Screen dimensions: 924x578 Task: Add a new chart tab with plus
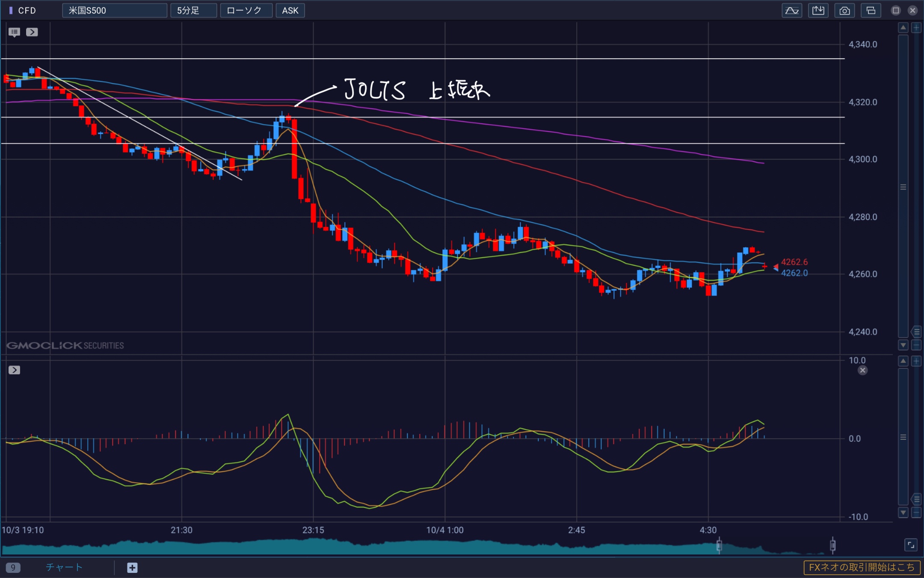[x=132, y=568]
